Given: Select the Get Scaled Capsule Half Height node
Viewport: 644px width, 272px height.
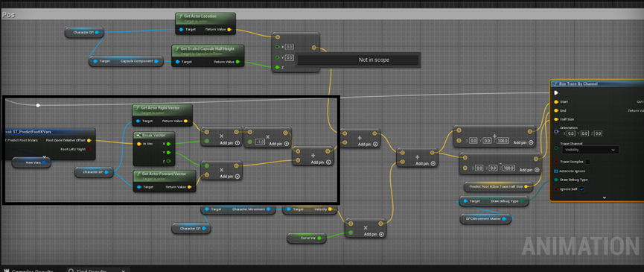Looking at the screenshot, I should pos(208,56).
